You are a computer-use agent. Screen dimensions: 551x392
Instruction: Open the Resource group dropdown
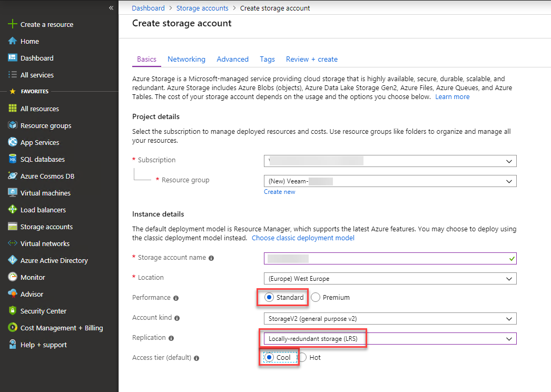click(x=390, y=181)
